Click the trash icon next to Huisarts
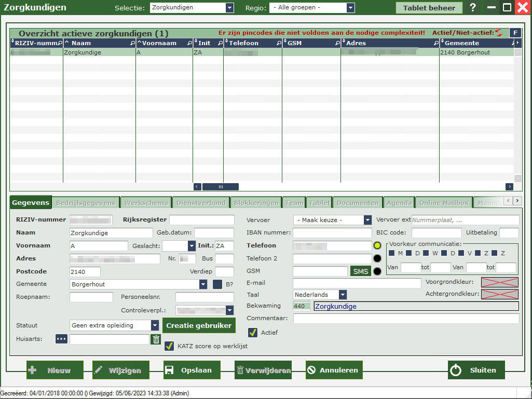532x399 pixels. click(156, 339)
